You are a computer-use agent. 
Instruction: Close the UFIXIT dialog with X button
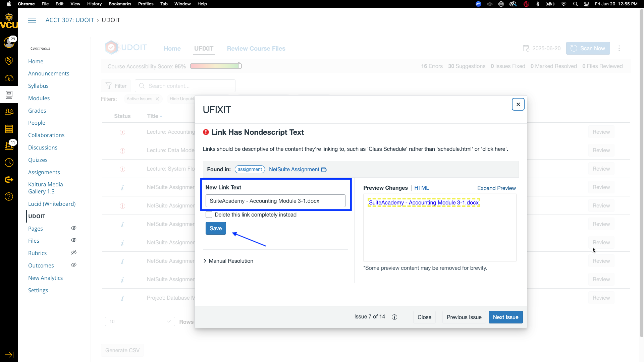pyautogui.click(x=518, y=104)
